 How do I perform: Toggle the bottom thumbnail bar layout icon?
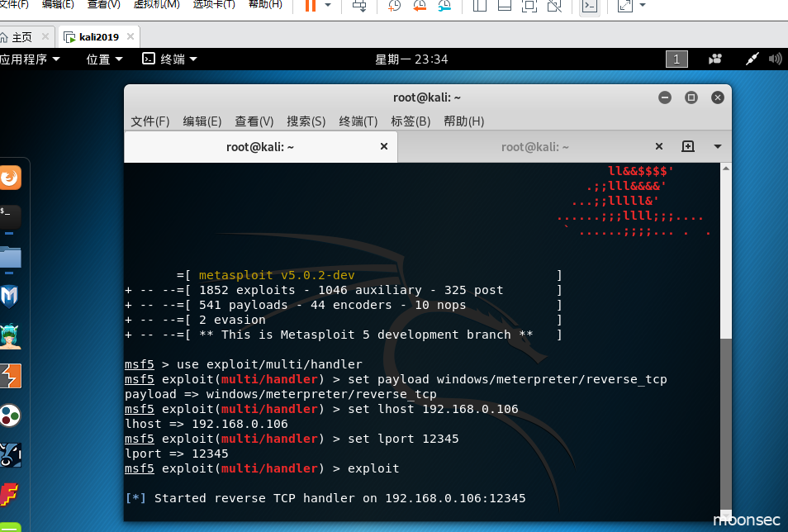pyautogui.click(x=504, y=6)
